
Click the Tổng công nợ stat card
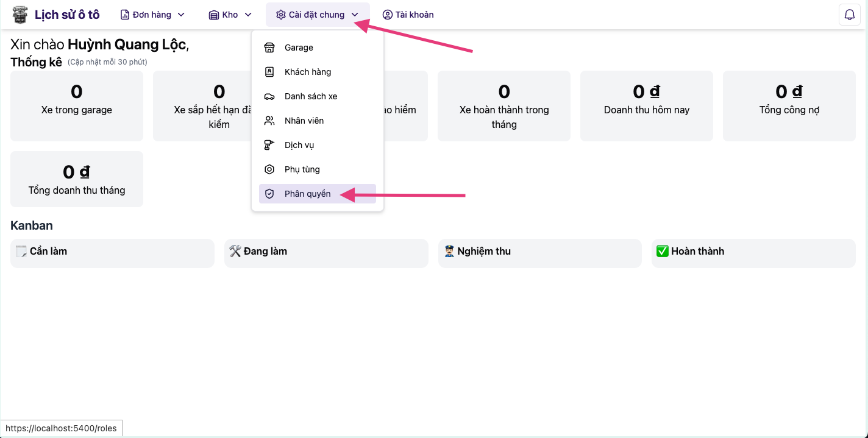pos(789,106)
